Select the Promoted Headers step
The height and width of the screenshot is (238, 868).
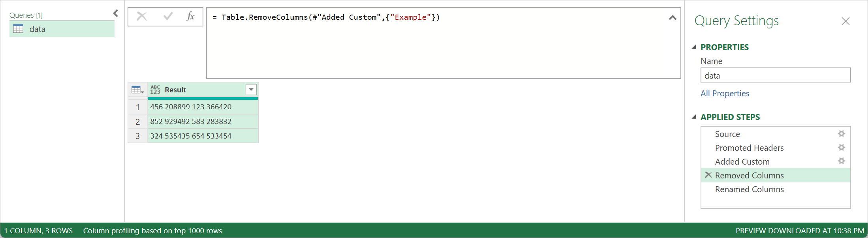776,148
